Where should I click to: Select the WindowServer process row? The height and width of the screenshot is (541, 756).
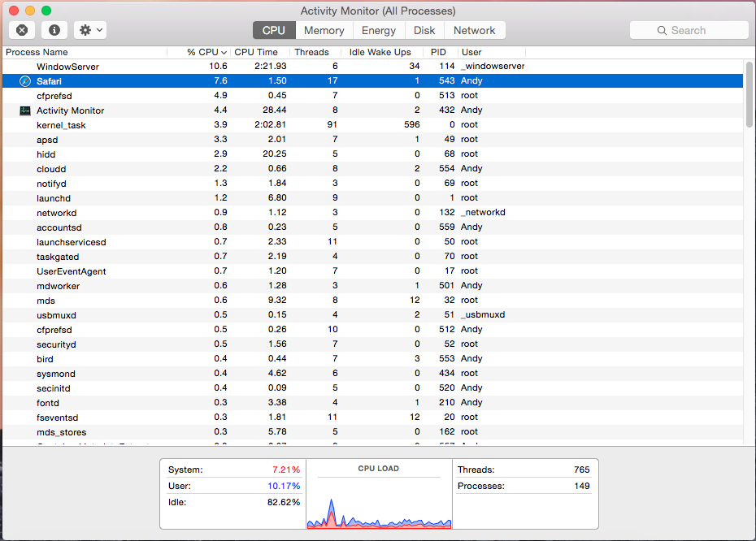372,67
